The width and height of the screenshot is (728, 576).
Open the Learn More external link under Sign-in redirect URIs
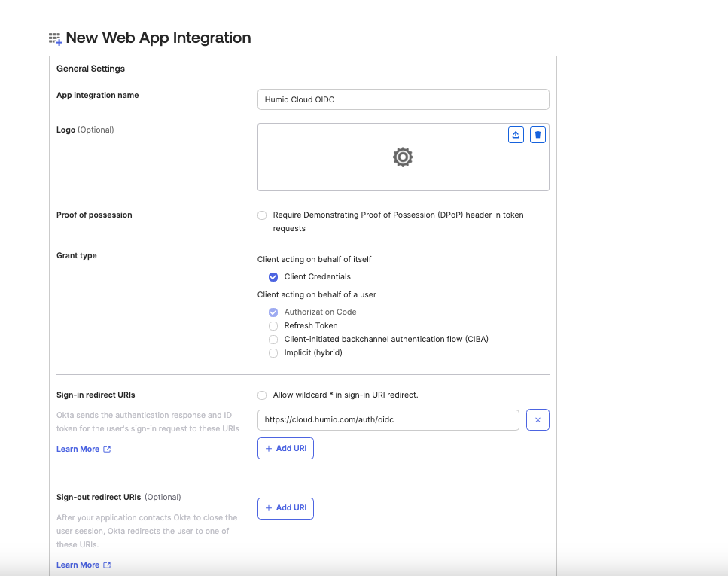(78, 449)
